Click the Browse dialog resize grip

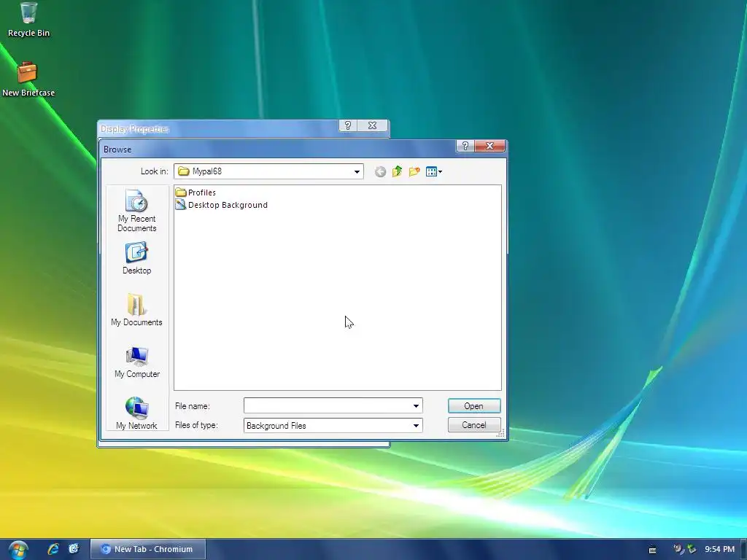click(x=500, y=433)
